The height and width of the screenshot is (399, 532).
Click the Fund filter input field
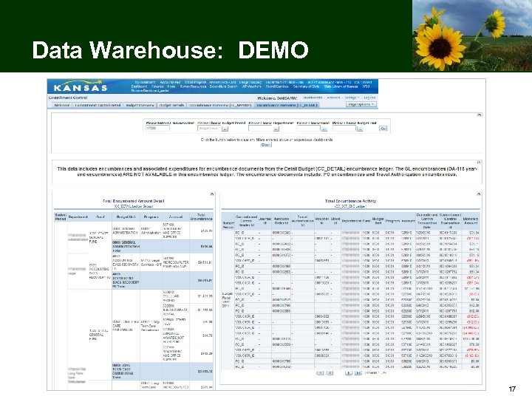tap(309, 129)
